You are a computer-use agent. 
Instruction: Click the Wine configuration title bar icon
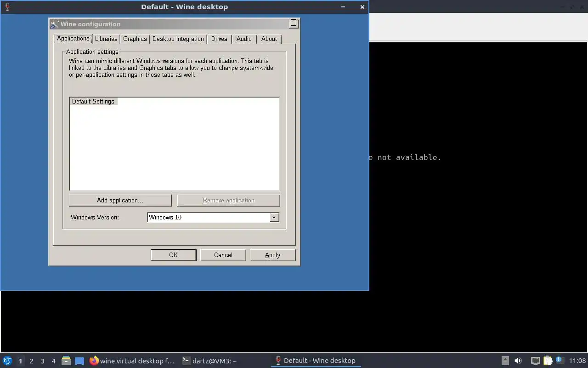click(x=55, y=24)
